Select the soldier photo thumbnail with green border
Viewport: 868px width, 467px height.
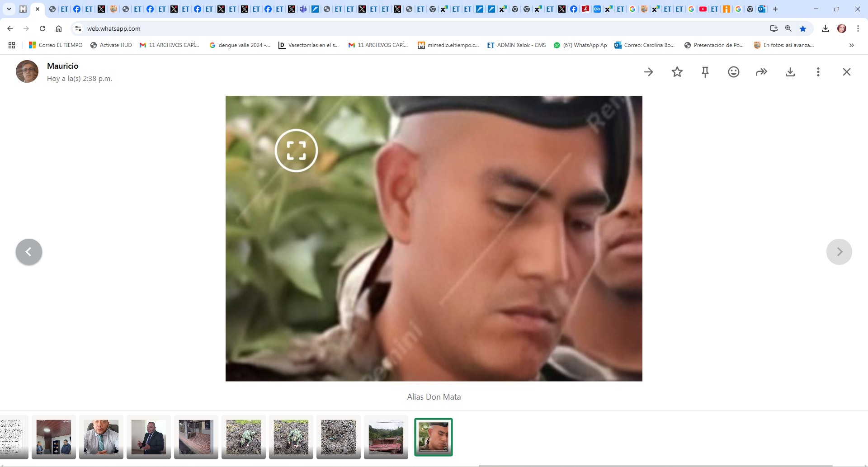pos(433,437)
